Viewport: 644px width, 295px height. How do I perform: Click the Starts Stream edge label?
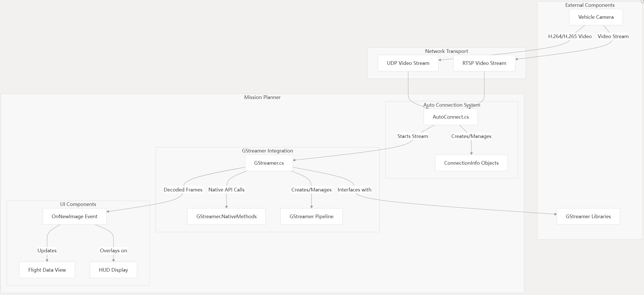pyautogui.click(x=412, y=136)
